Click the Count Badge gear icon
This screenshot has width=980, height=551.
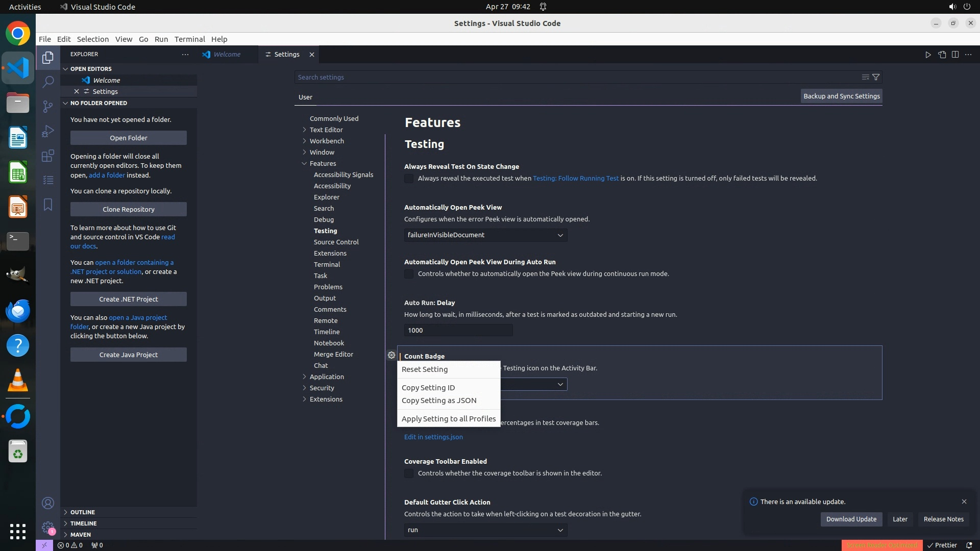click(391, 355)
